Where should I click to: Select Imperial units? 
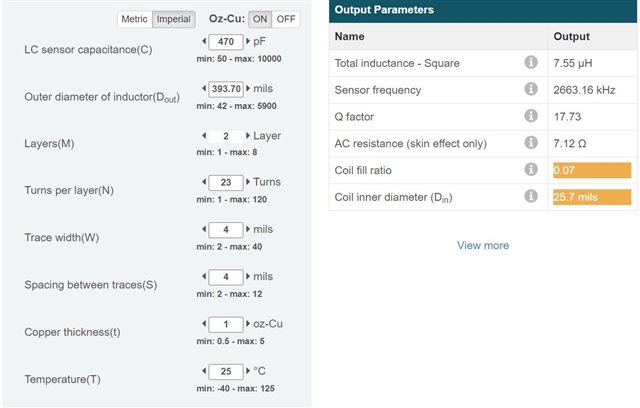click(173, 19)
